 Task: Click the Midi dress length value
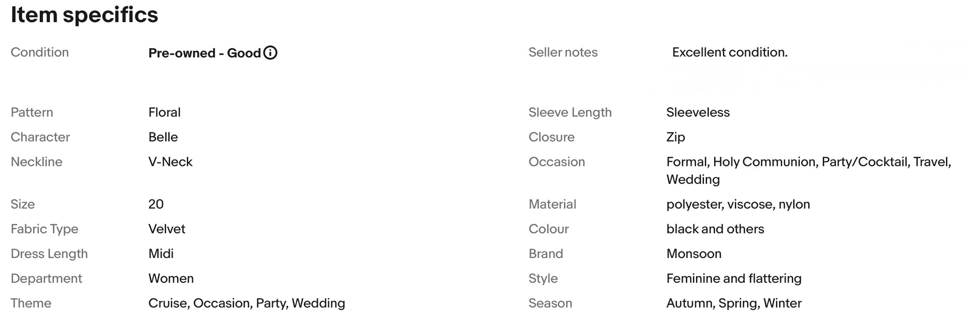(x=161, y=253)
